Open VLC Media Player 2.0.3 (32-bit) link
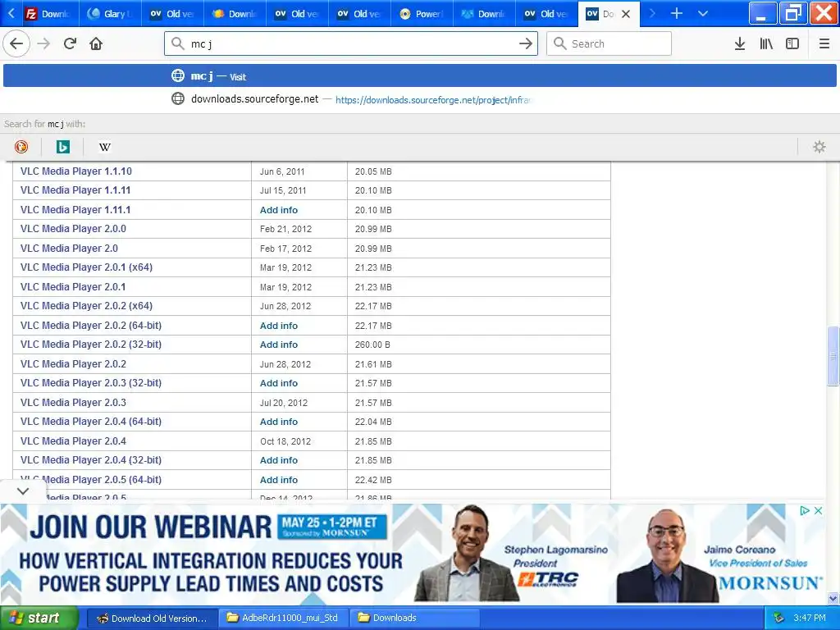840x630 pixels. pos(91,383)
